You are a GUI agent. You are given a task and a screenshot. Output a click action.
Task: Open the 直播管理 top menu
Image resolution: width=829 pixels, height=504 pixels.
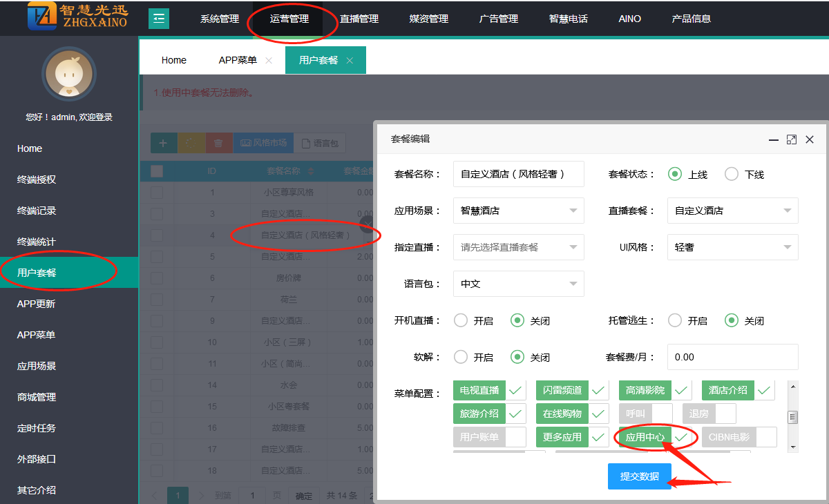pyautogui.click(x=359, y=19)
